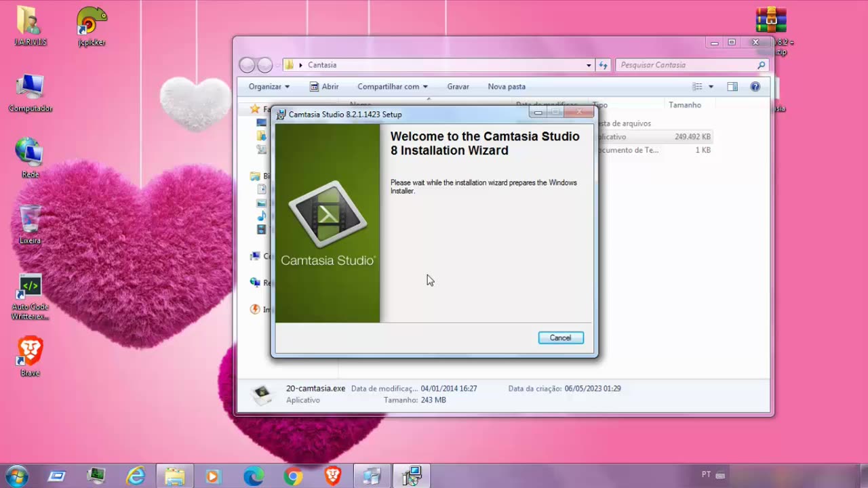Open Microsoft Edge from taskbar

point(254,476)
